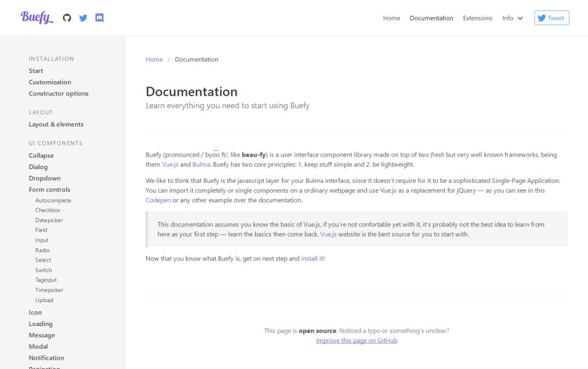This screenshot has height=369, width=588.
Task: Open Autocomplete sub-item
Action: [53, 200]
